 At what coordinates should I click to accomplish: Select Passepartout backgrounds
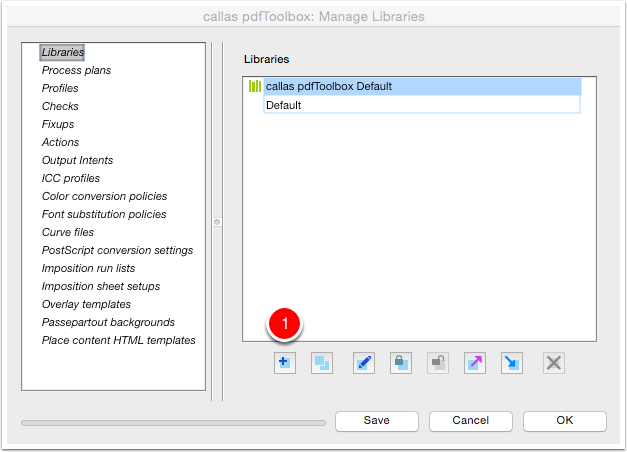(x=108, y=322)
